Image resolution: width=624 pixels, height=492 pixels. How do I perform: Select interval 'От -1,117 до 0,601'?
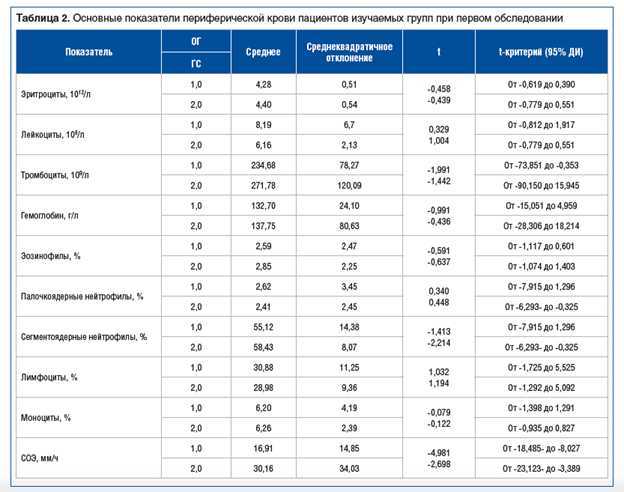(x=541, y=246)
